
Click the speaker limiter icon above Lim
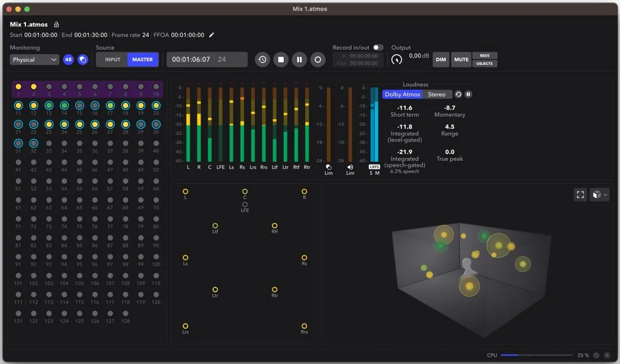350,168
